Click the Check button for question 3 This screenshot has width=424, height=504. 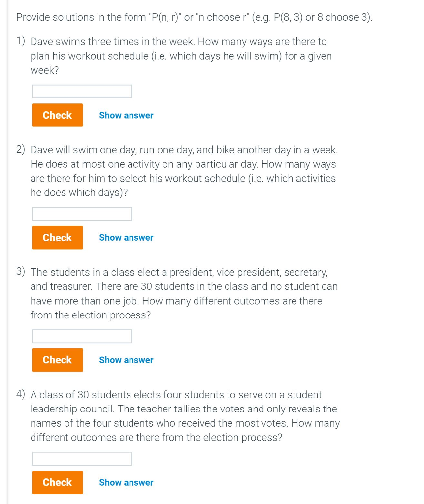[57, 360]
